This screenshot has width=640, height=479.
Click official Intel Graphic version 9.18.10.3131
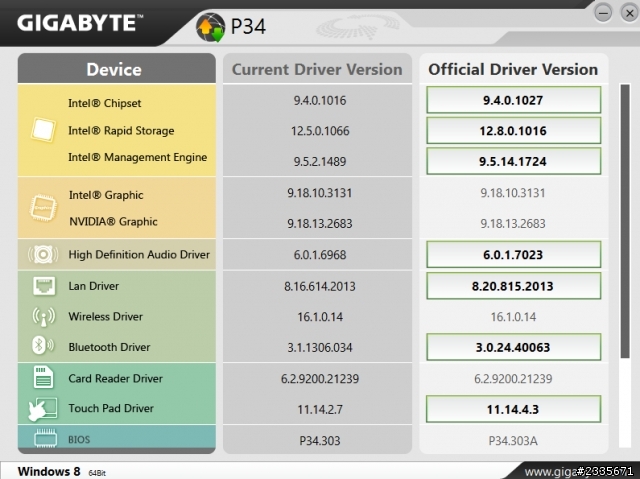coord(513,193)
